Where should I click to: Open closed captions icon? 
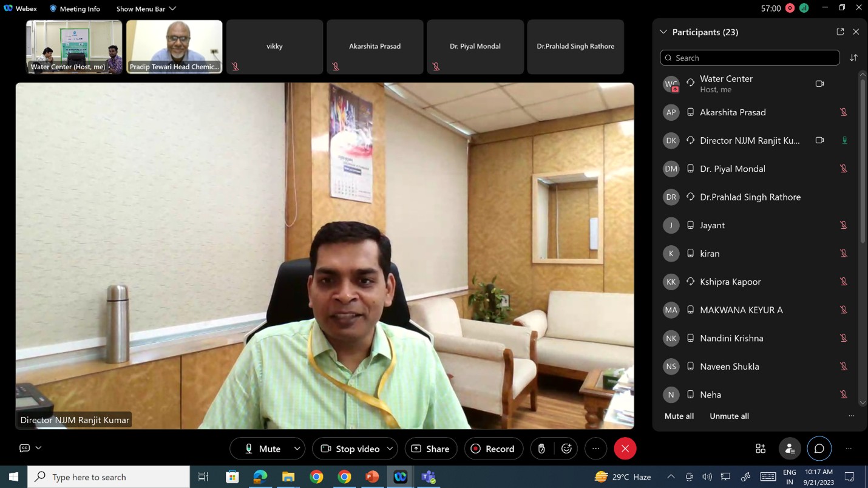pos(25,448)
